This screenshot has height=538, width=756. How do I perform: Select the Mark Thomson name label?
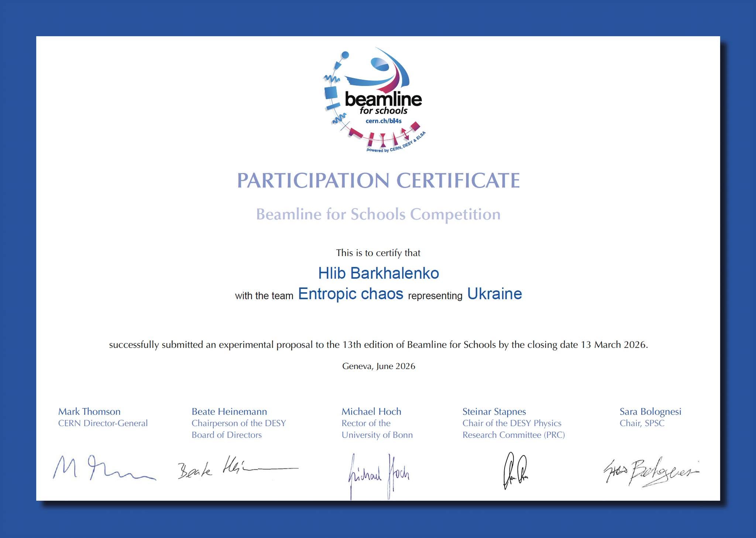[x=89, y=412]
